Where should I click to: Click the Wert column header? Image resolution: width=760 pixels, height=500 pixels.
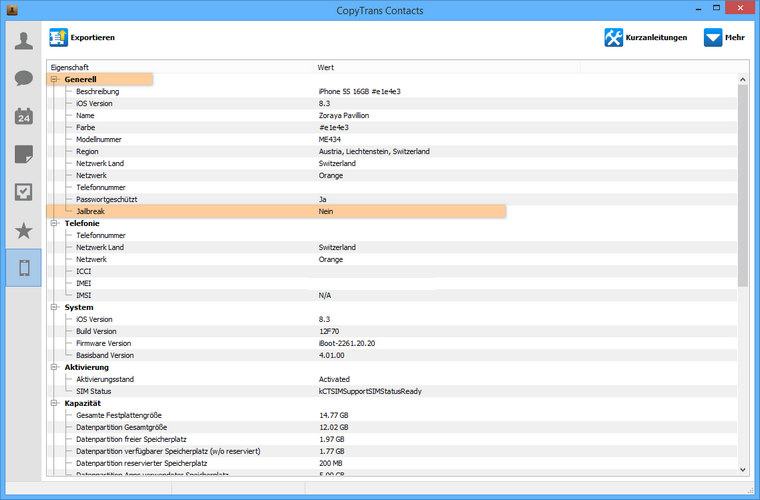[446, 67]
